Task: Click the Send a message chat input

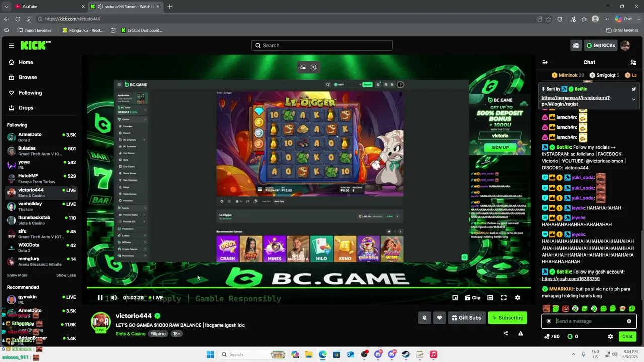Action: click(589, 321)
